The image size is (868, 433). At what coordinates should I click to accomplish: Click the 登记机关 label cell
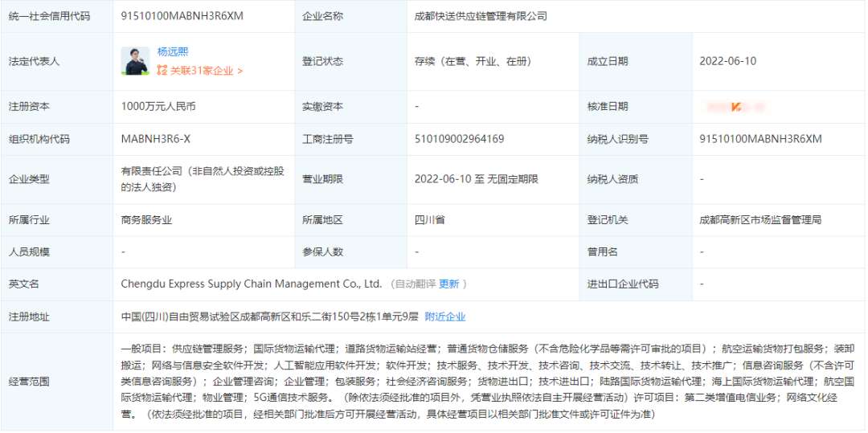coord(636,220)
